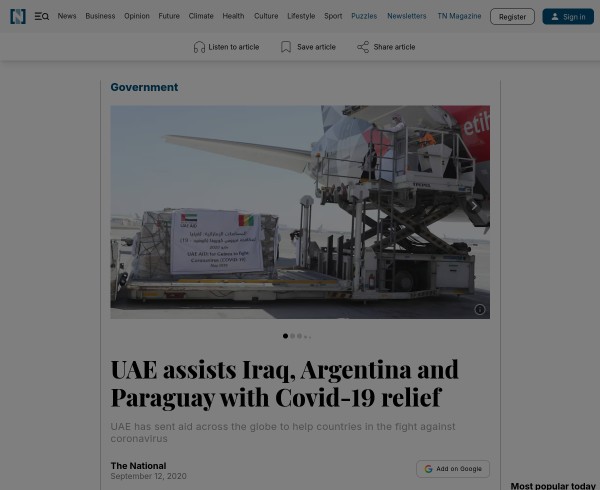Open the aid cargo plane photo
Image resolution: width=600 pixels, height=490 pixels.
coord(300,212)
